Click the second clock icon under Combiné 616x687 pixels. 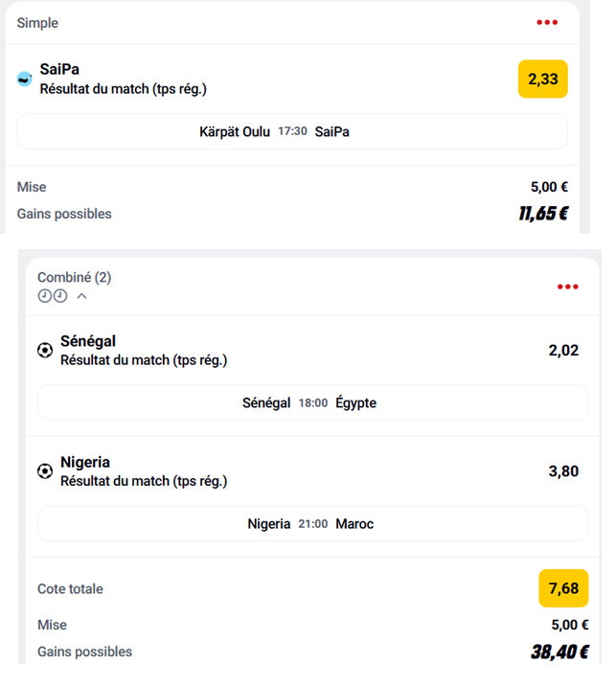coord(60,296)
